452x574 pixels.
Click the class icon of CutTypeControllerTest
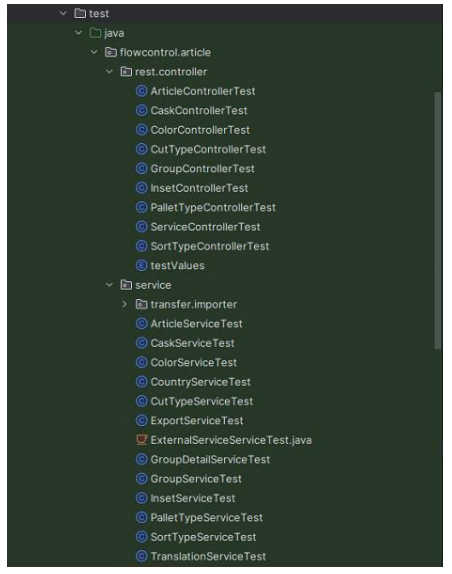pyautogui.click(x=142, y=149)
